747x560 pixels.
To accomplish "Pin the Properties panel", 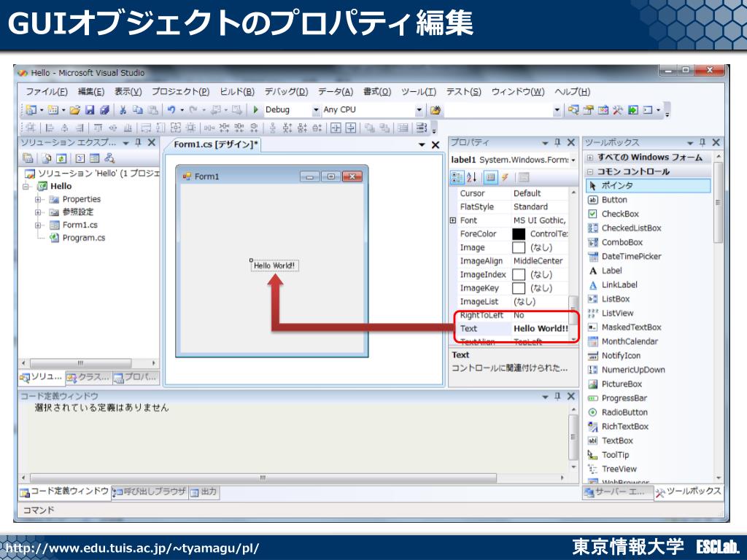I will pos(557,142).
